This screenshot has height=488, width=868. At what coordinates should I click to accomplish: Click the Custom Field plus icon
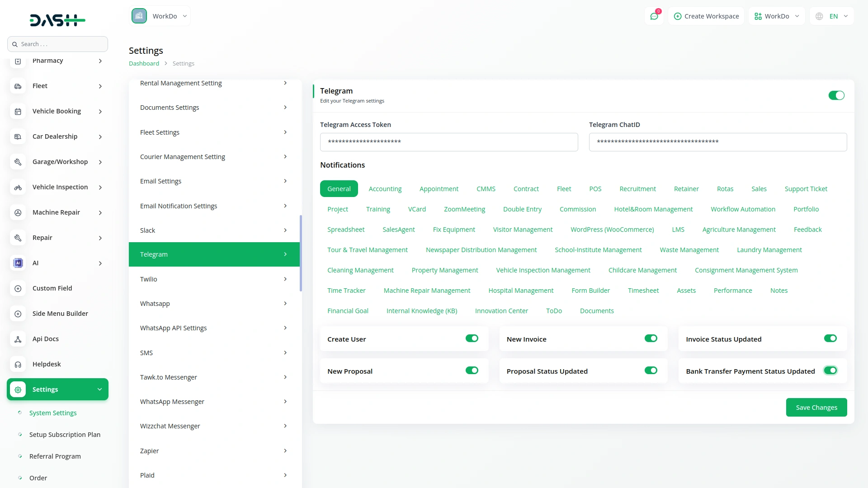coord(18,288)
